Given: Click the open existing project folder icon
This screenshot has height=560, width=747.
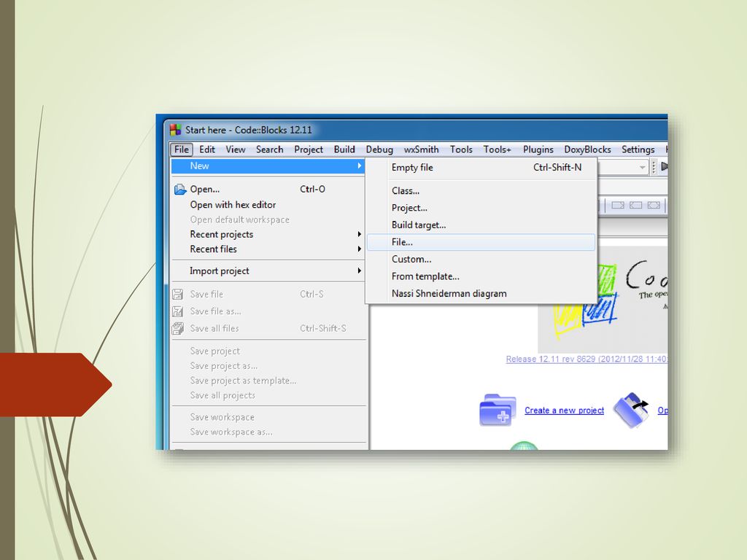Looking at the screenshot, I should 631,410.
